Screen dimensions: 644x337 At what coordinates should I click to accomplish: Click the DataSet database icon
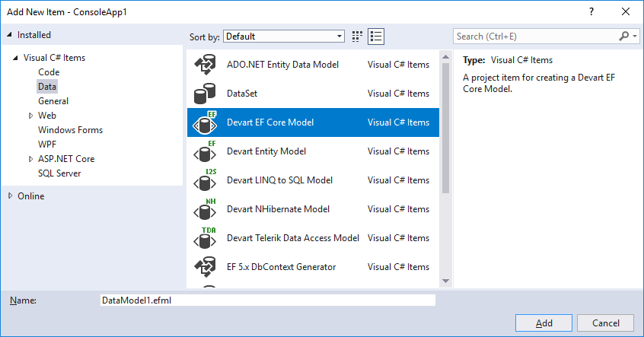point(205,94)
